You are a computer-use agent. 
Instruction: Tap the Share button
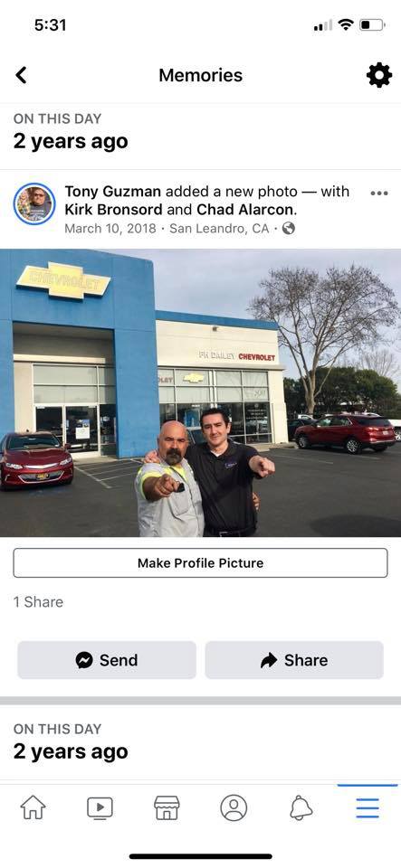click(294, 660)
